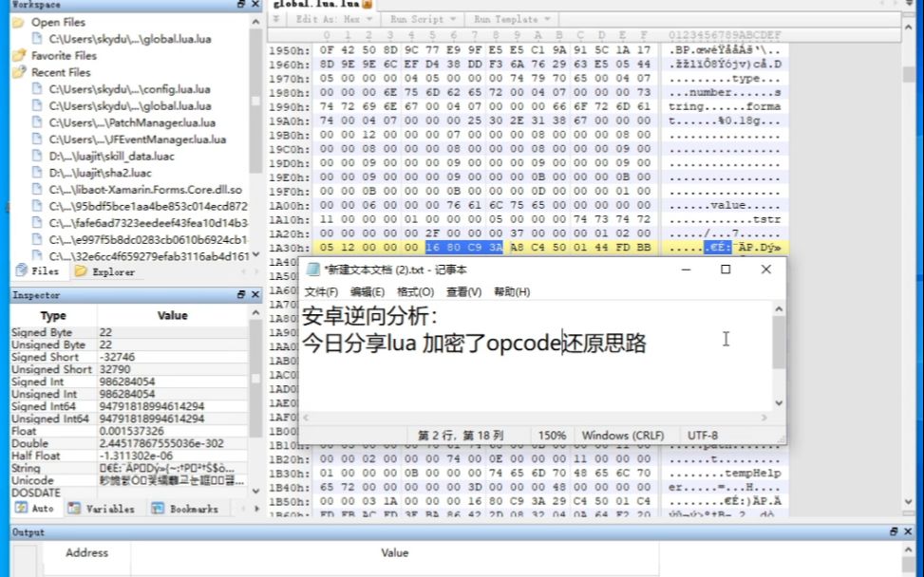
Task: Click the Open Files folder icon
Action: click(x=19, y=23)
